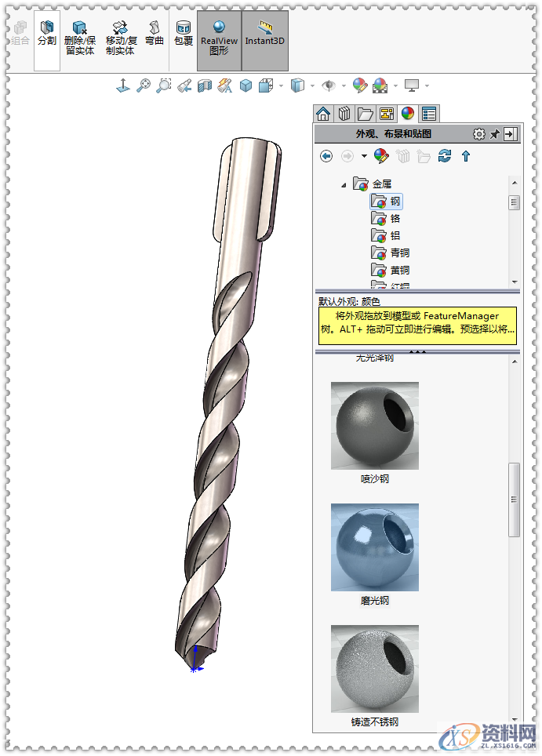This screenshot has width=542, height=756.
Task: Select the 青铜 folder
Action: [x=391, y=253]
